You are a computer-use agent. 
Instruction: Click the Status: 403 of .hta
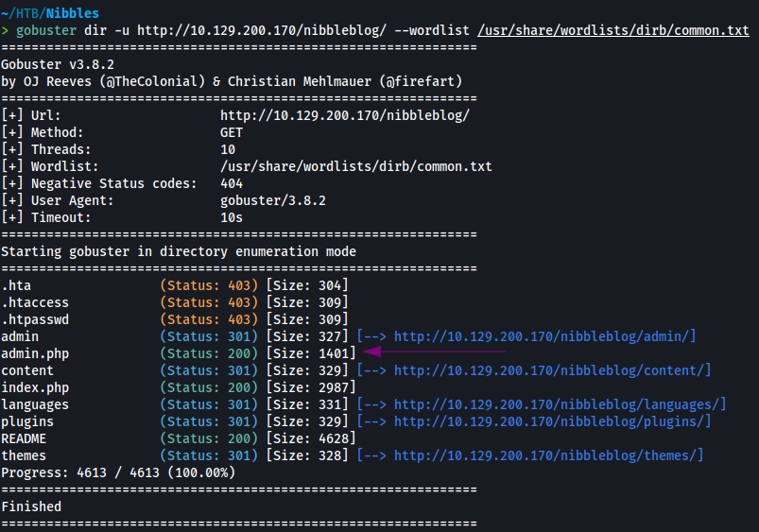(209, 285)
